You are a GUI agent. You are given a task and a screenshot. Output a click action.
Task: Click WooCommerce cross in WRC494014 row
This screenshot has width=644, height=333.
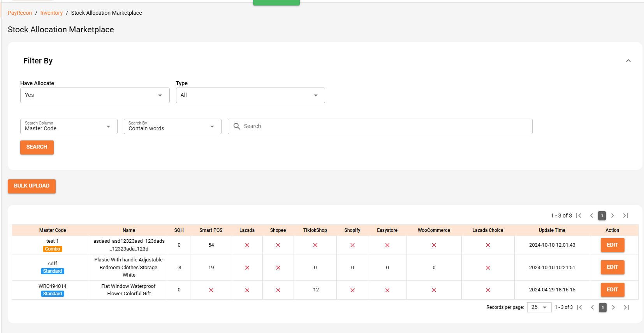click(x=434, y=290)
